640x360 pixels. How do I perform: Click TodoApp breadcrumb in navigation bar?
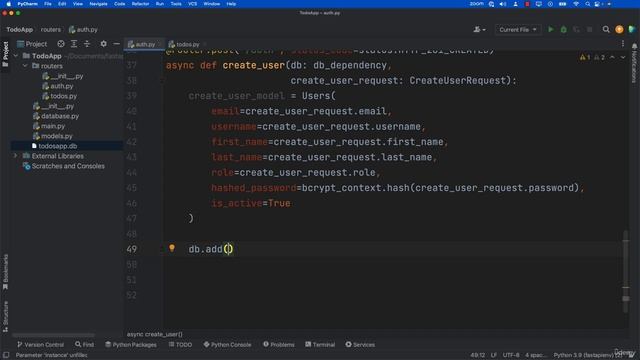point(20,29)
